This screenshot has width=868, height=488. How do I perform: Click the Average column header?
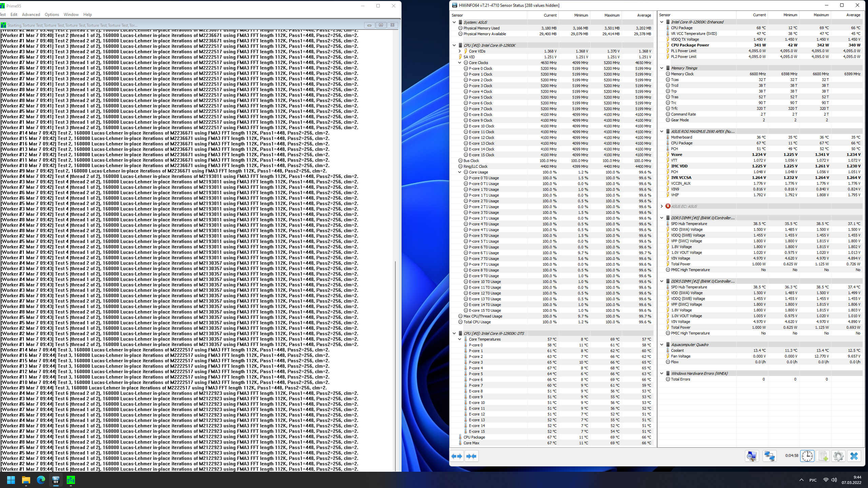click(x=644, y=15)
